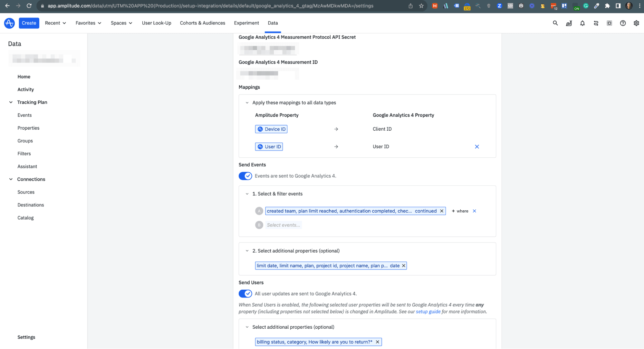Open the search magnifier icon

click(x=555, y=23)
